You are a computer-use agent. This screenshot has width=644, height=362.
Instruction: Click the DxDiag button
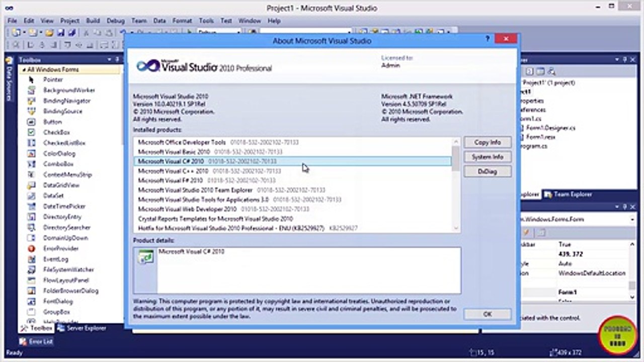click(488, 171)
